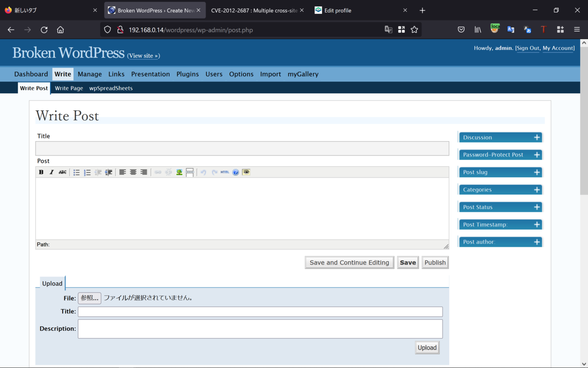Open the HTML source editor
The image size is (588, 368).
tap(225, 172)
